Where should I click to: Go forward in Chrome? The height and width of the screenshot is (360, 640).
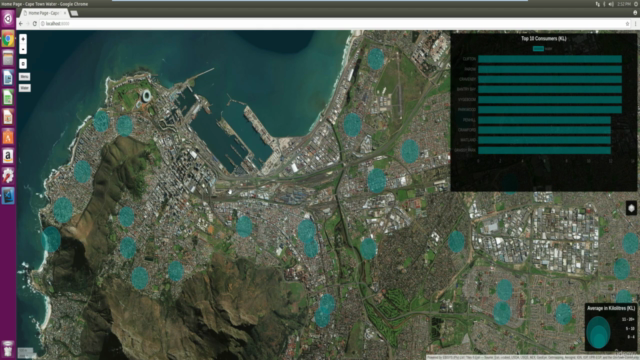28,24
